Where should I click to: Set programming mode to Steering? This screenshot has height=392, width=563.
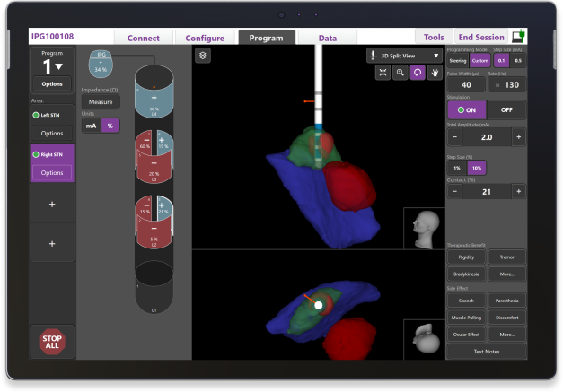pos(458,60)
